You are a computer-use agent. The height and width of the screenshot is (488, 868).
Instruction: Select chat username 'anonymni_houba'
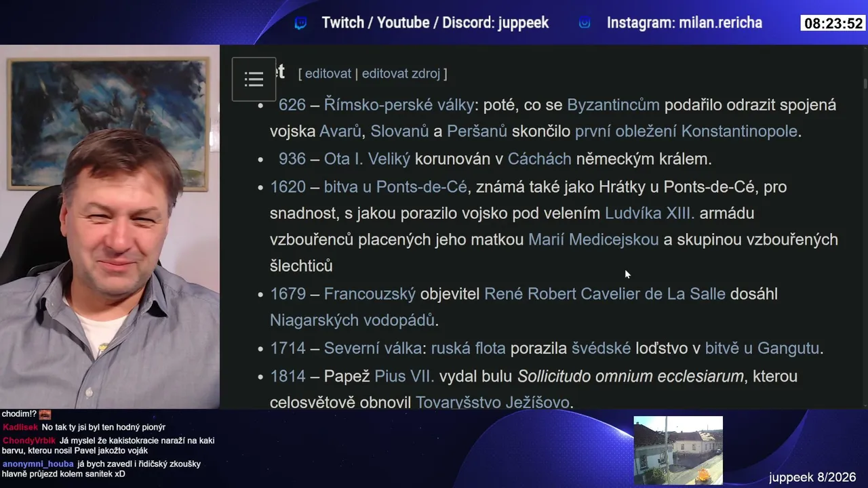tap(38, 464)
